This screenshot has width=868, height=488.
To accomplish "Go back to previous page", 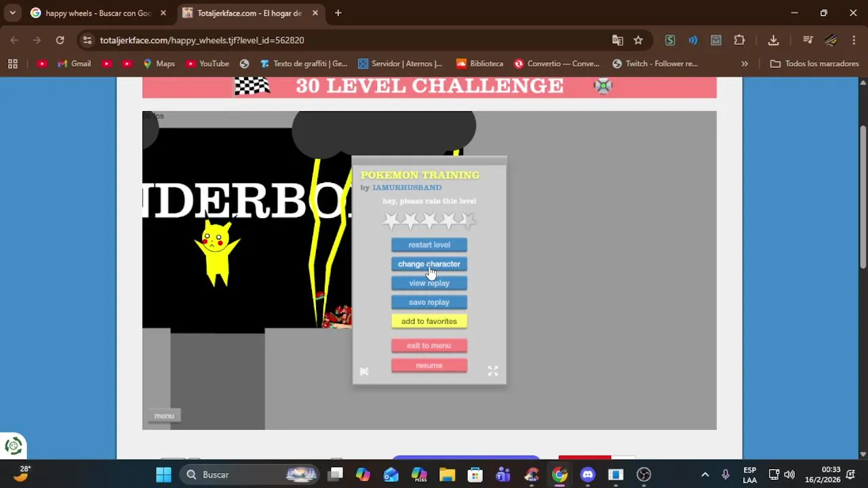I will pyautogui.click(x=14, y=40).
